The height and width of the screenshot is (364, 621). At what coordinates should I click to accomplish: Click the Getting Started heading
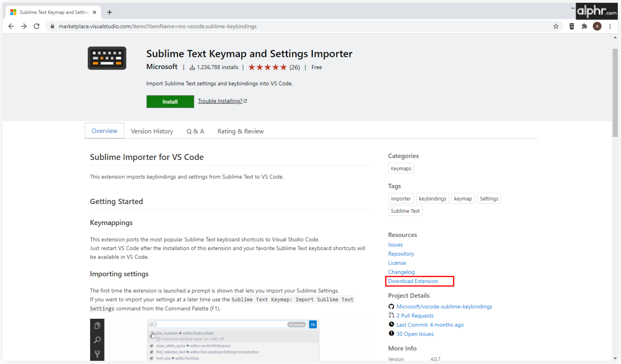pos(116,202)
